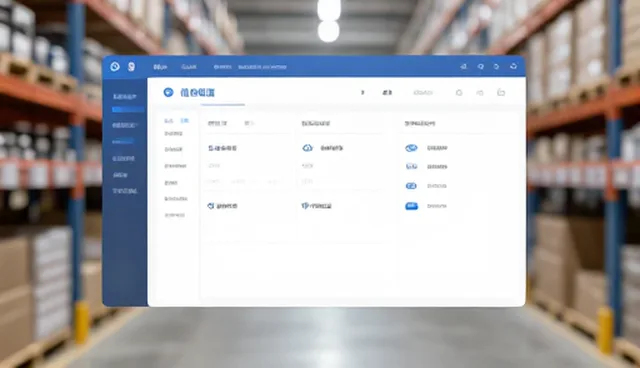Open the second menu item in the blue header
640x368 pixels.
tap(189, 67)
